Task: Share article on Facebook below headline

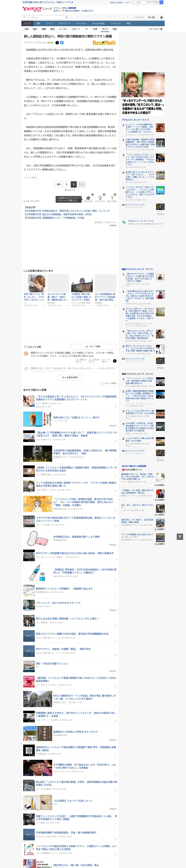Action: tap(62, 43)
